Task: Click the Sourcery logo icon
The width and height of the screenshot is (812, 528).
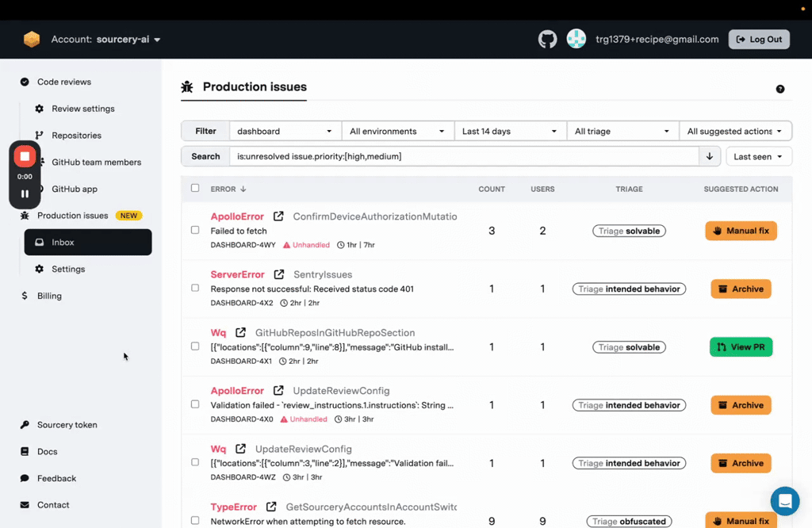Action: pyautogui.click(x=32, y=40)
